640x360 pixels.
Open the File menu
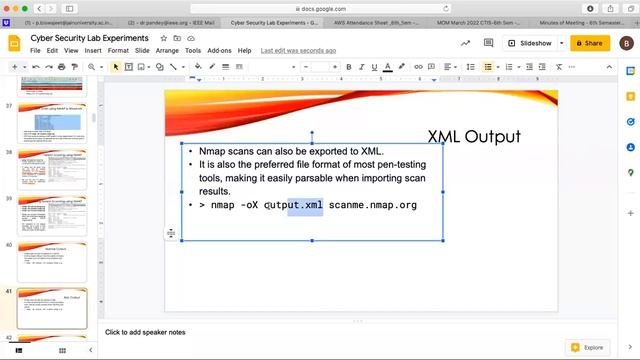click(x=36, y=51)
